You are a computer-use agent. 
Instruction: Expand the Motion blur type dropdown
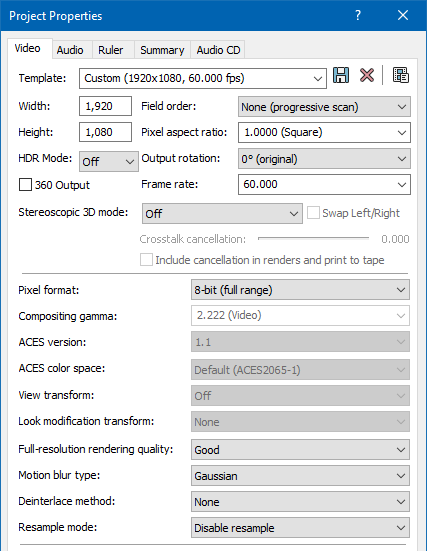pyautogui.click(x=300, y=476)
